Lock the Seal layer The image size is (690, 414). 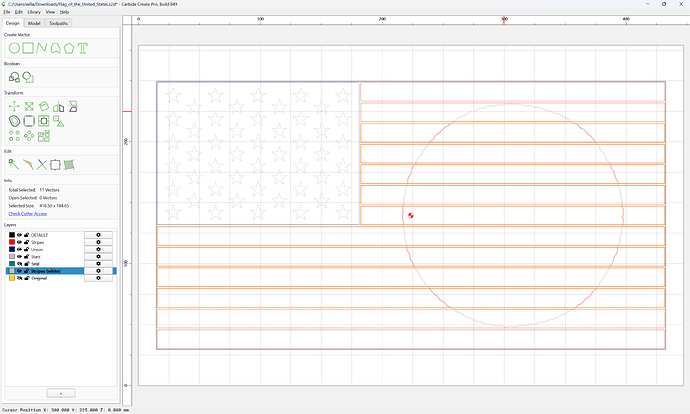pos(26,264)
